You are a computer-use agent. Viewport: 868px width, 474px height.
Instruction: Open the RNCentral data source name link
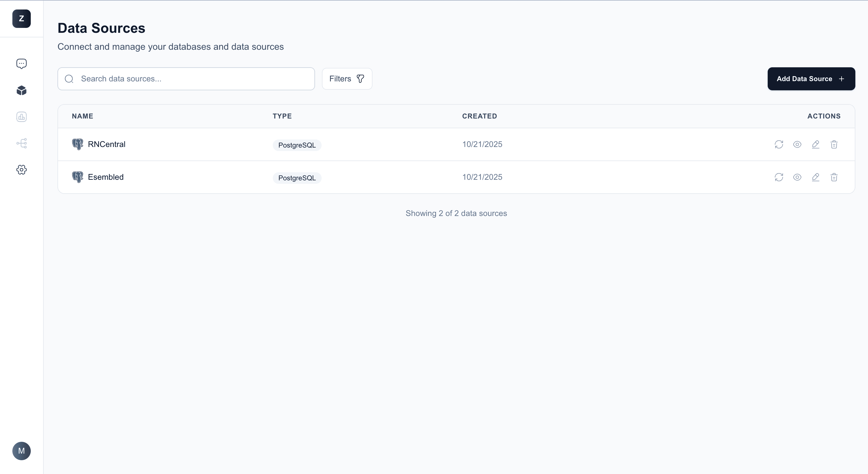[x=106, y=144]
